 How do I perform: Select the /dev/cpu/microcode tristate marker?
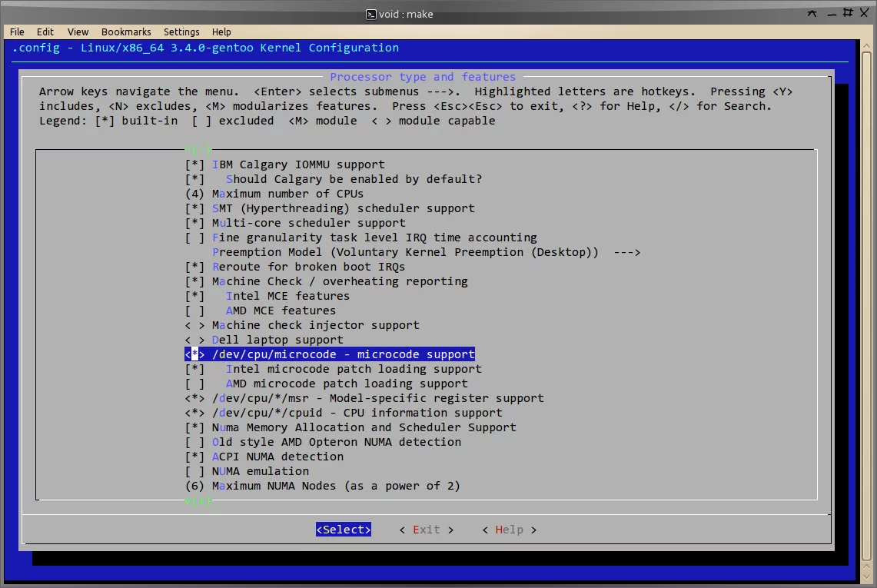point(194,354)
